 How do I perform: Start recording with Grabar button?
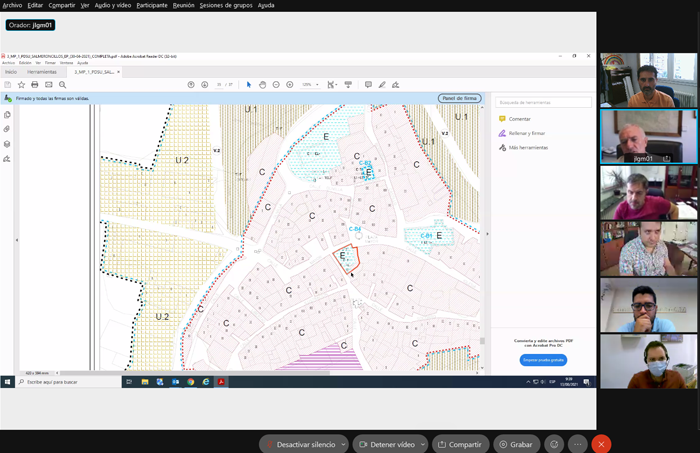tap(514, 444)
